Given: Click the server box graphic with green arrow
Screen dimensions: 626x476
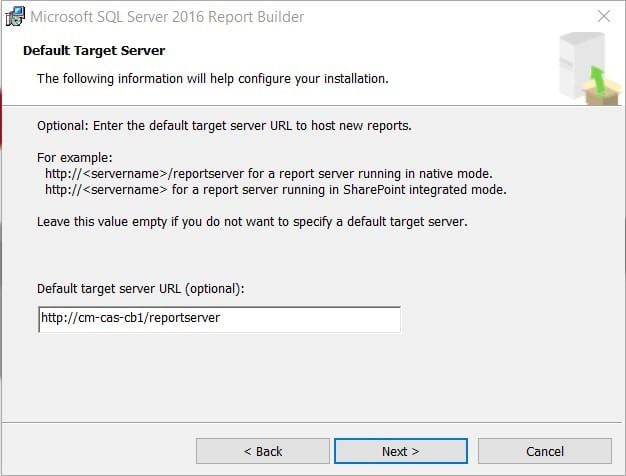Looking at the screenshot, I should (x=590, y=69).
